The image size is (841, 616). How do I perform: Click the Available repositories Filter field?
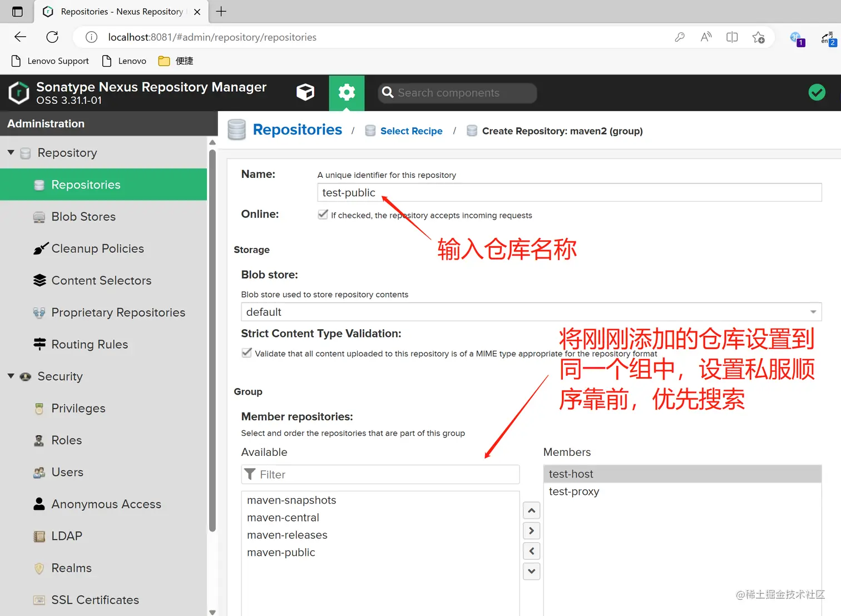(380, 474)
